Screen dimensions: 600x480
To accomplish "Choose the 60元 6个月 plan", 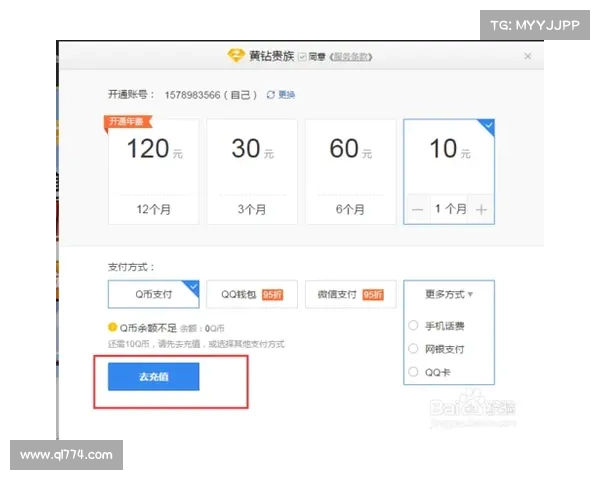I will (350, 170).
